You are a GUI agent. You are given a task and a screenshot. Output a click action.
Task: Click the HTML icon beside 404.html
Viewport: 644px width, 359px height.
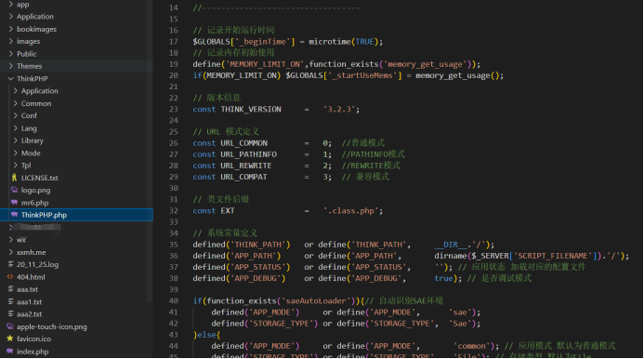pyautogui.click(x=10, y=277)
